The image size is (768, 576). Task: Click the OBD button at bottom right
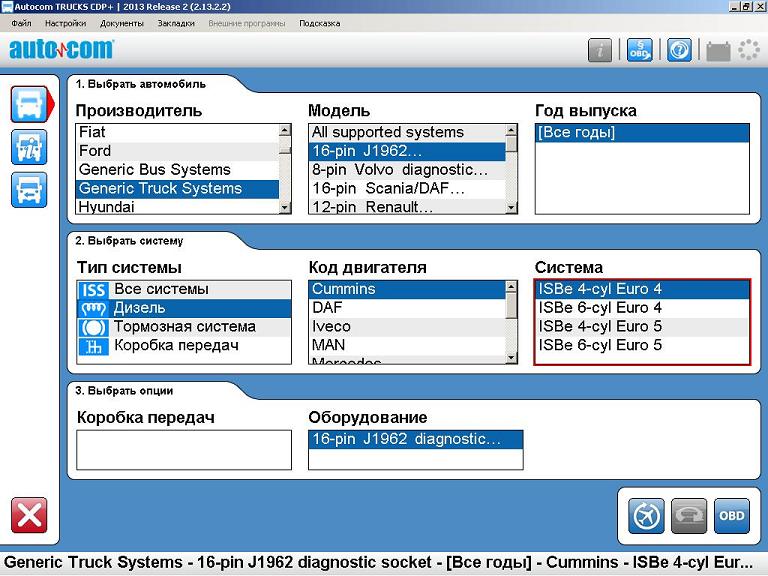pyautogui.click(x=732, y=516)
